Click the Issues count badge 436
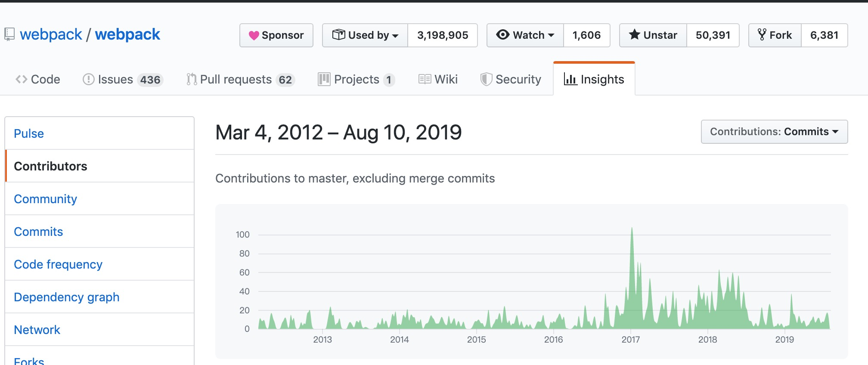Viewport: 868px width, 365px height. point(150,80)
